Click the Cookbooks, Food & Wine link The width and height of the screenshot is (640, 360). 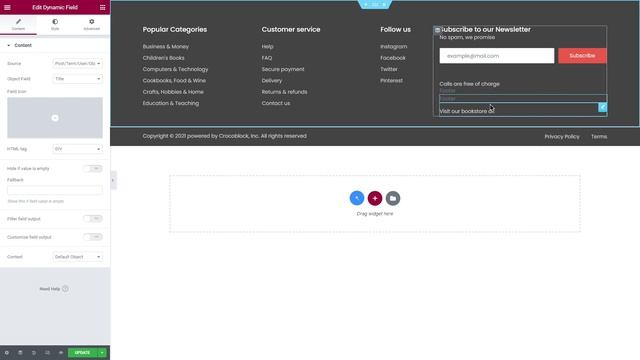click(x=174, y=80)
